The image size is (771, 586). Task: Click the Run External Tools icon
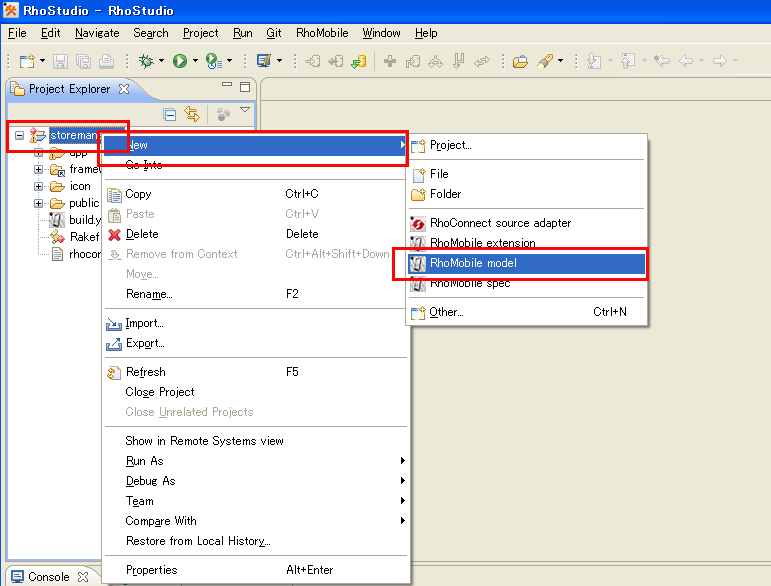213,61
